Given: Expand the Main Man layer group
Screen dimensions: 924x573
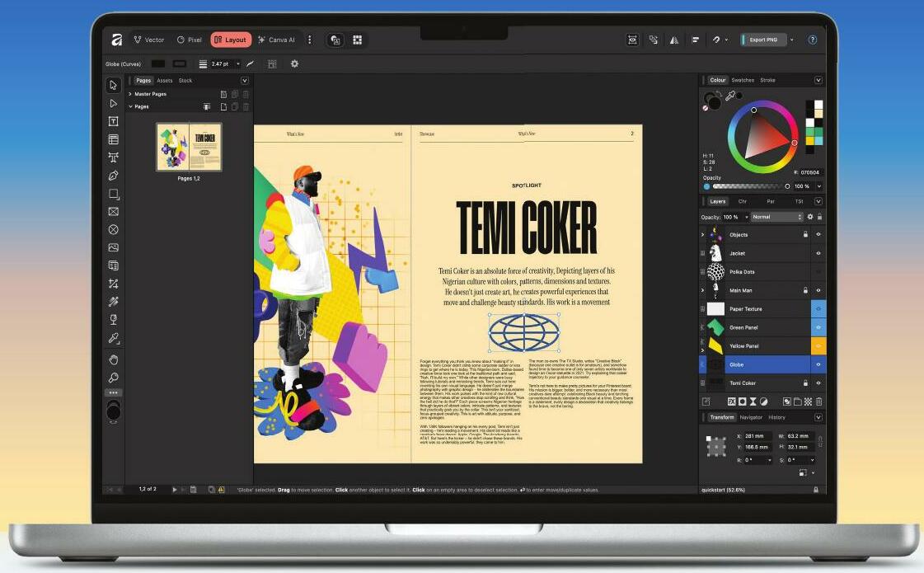Looking at the screenshot, I should click(702, 290).
